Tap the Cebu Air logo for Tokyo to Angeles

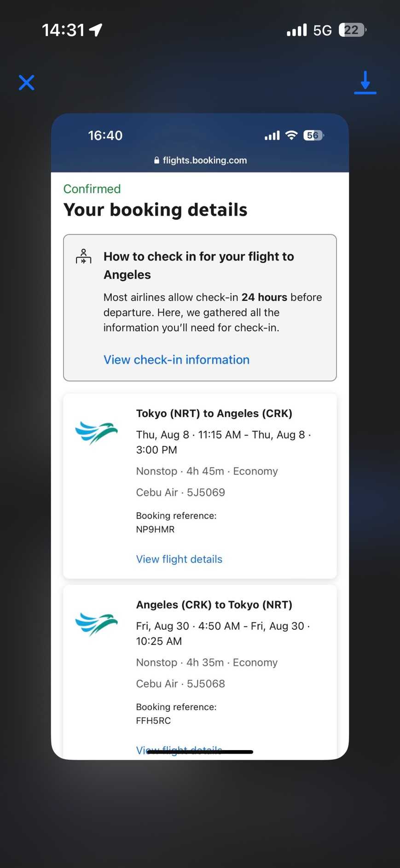(x=96, y=433)
